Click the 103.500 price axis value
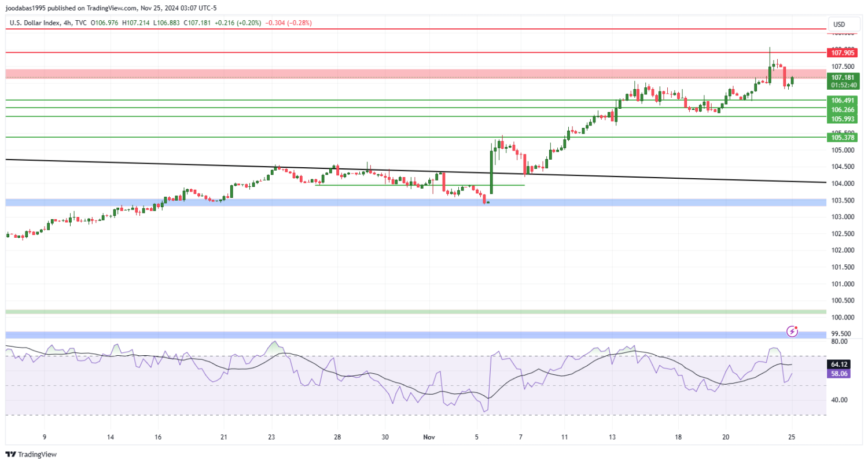This screenshot has width=868, height=464. click(843, 201)
